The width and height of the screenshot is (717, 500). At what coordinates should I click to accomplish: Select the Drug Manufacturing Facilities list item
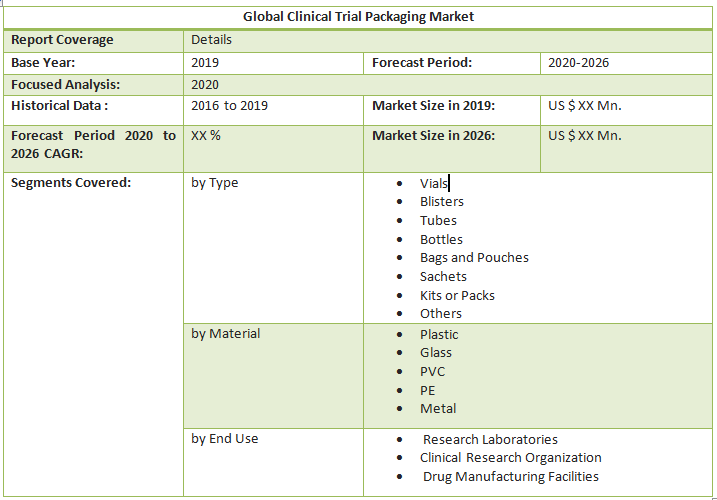(x=510, y=476)
